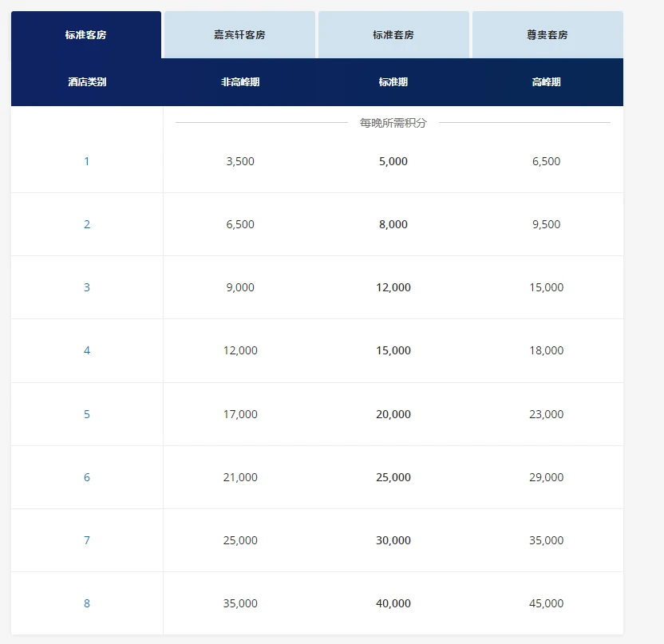Select the 25,000 standard value for category 6
664x644 pixels.
pos(393,477)
